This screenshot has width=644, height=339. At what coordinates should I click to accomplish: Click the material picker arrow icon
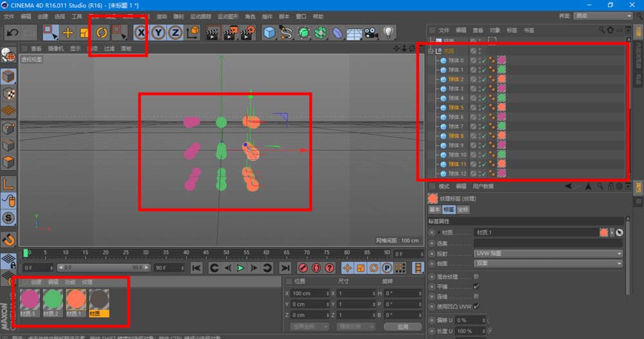pyautogui.click(x=620, y=233)
